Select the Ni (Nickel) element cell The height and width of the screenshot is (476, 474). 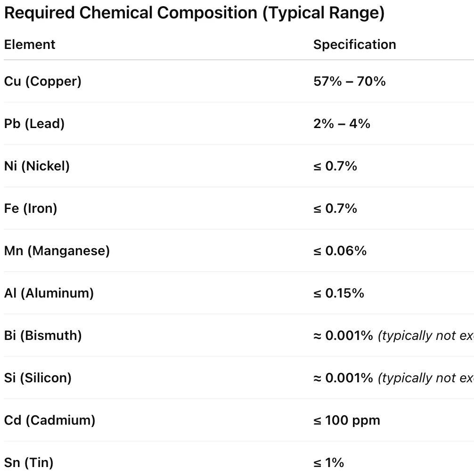(x=37, y=166)
